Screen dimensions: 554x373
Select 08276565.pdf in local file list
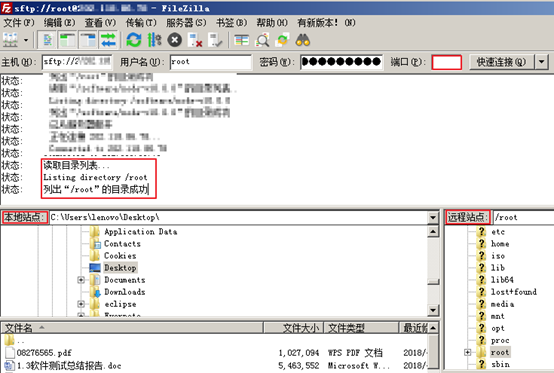click(x=44, y=353)
